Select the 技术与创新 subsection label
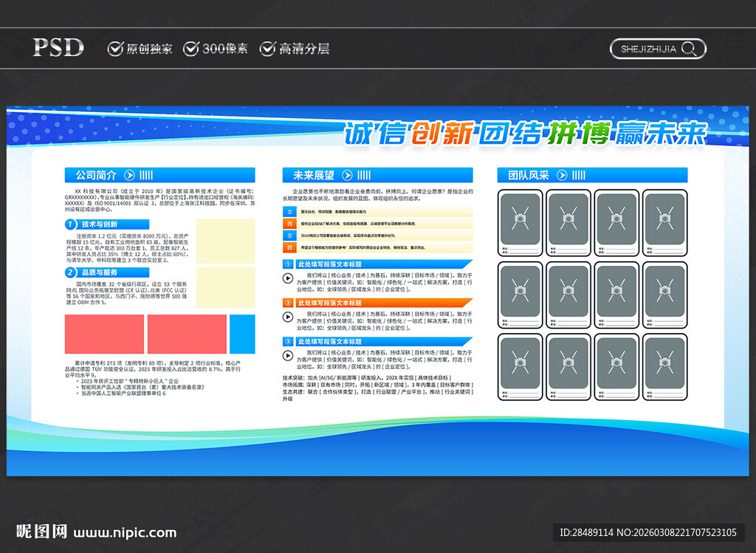This screenshot has width=756, height=553. click(107, 224)
